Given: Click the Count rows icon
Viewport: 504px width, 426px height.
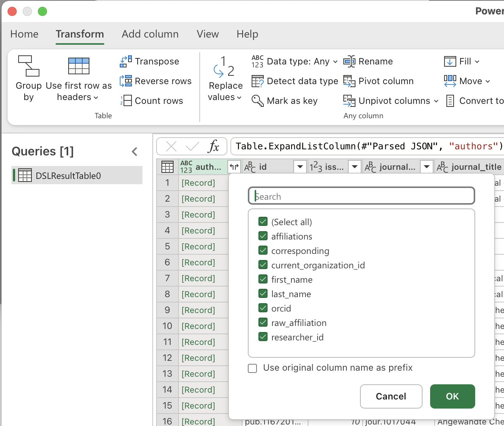Looking at the screenshot, I should pyautogui.click(x=126, y=101).
